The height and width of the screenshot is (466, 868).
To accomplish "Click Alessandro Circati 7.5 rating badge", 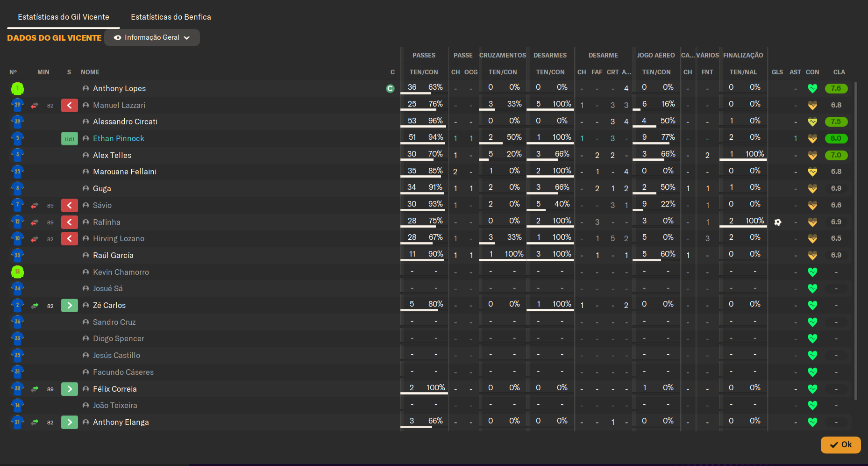I will (836, 122).
